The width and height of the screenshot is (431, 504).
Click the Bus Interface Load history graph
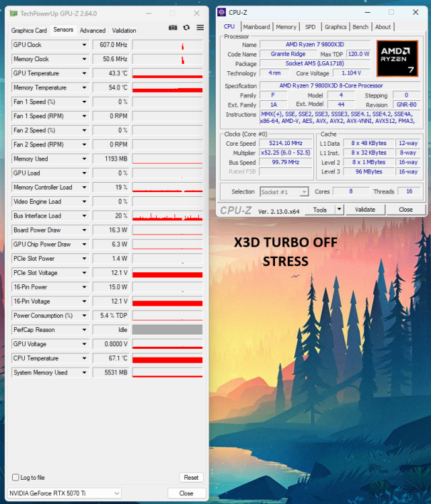click(x=167, y=216)
